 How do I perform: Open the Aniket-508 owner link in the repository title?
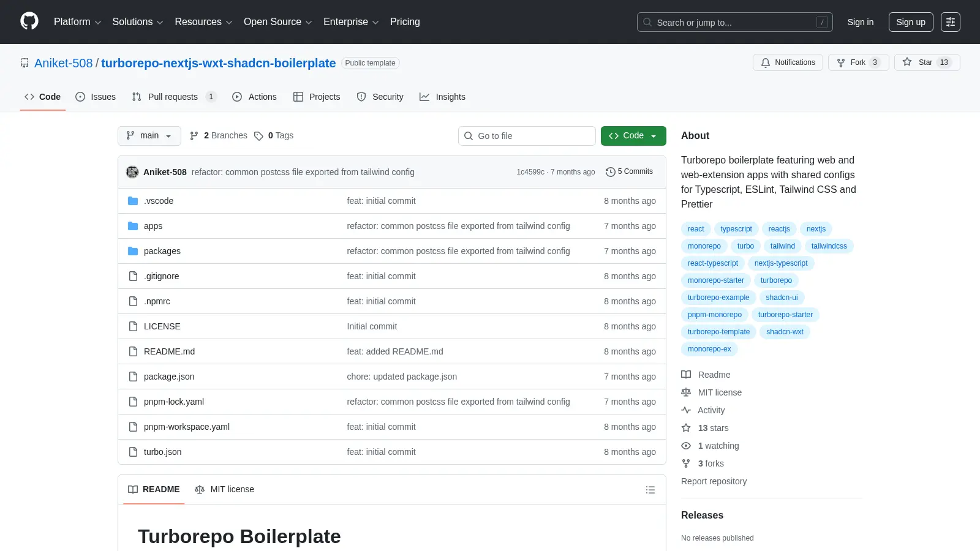64,63
